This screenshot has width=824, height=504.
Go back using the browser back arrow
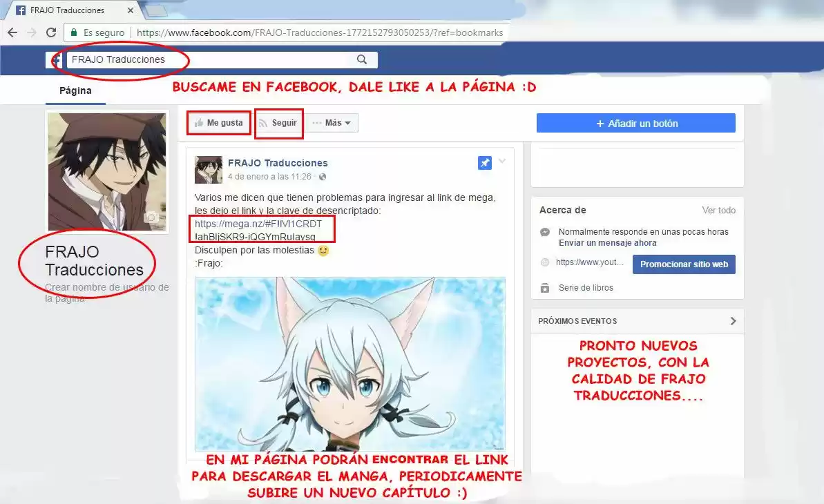(x=12, y=32)
